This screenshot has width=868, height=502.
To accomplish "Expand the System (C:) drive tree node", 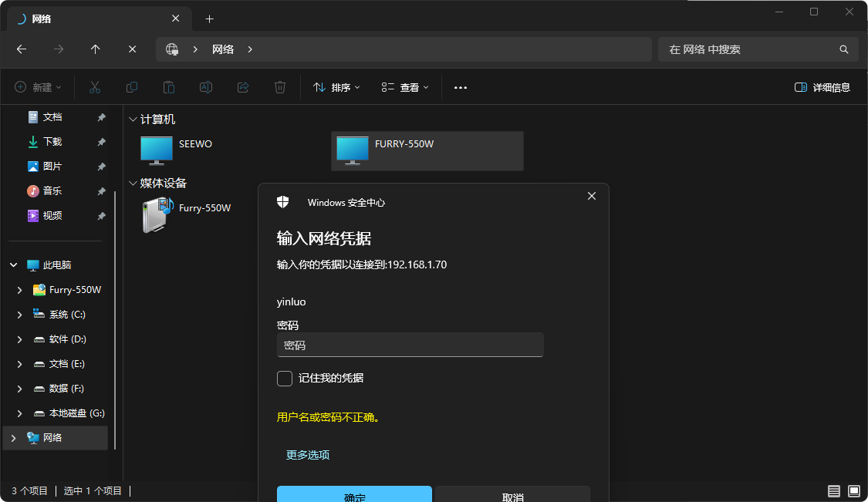I will [x=20, y=315].
